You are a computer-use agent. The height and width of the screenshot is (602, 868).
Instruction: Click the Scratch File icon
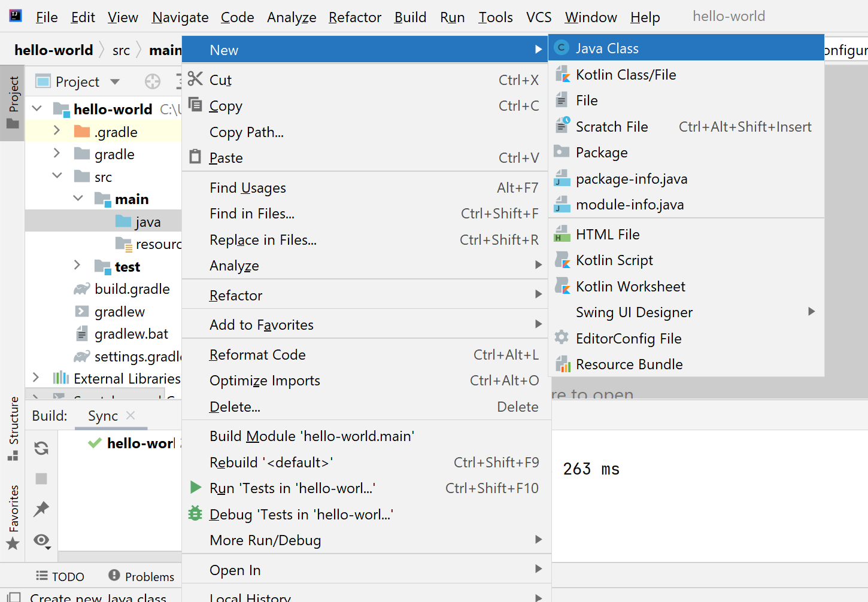[x=562, y=126]
